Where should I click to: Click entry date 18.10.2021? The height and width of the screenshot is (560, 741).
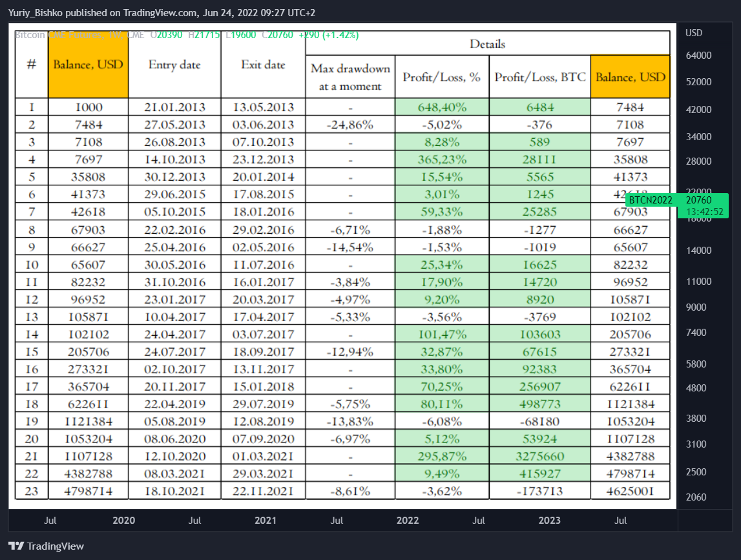(x=174, y=491)
